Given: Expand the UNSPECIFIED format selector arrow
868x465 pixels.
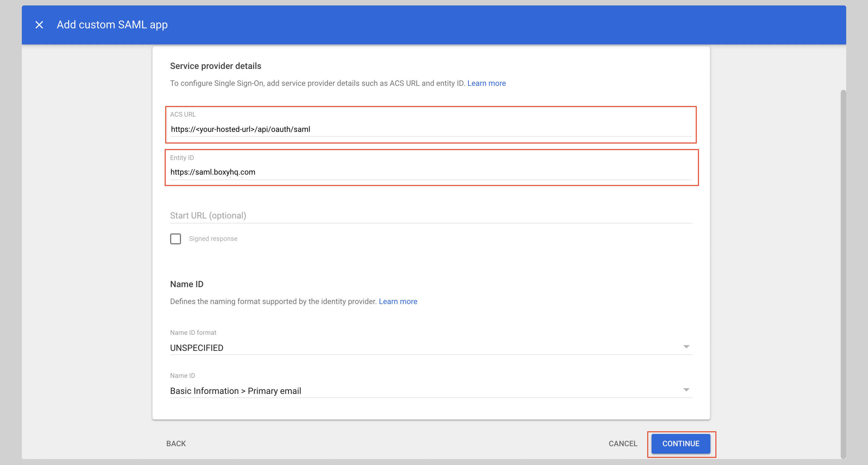Looking at the screenshot, I should click(686, 346).
